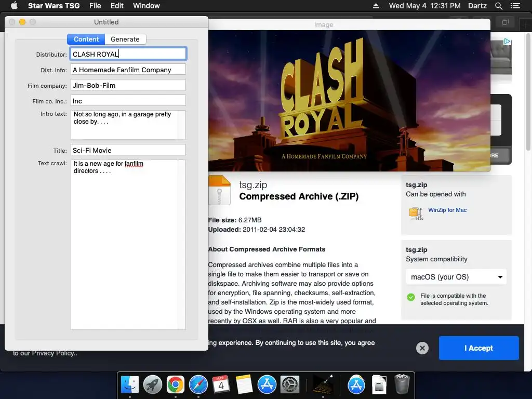Open Spotlight search icon
532x399 pixels.
click(x=498, y=6)
